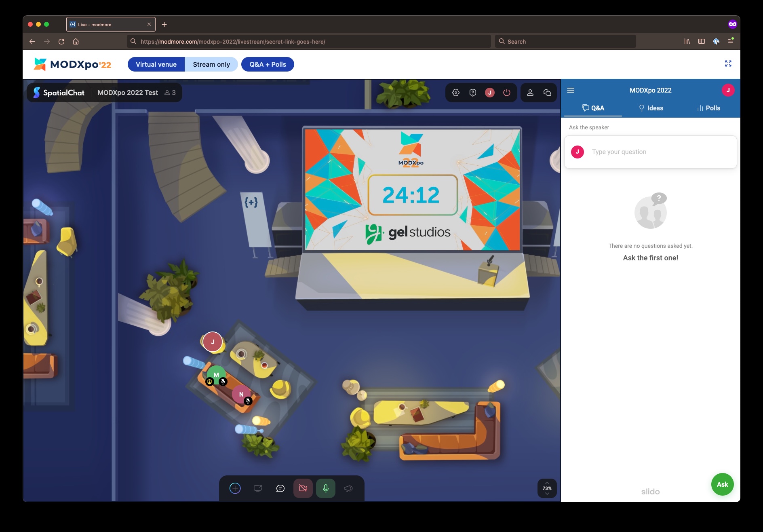This screenshot has width=763, height=532.
Task: Add content with the plus circle icon
Action: pyautogui.click(x=235, y=488)
